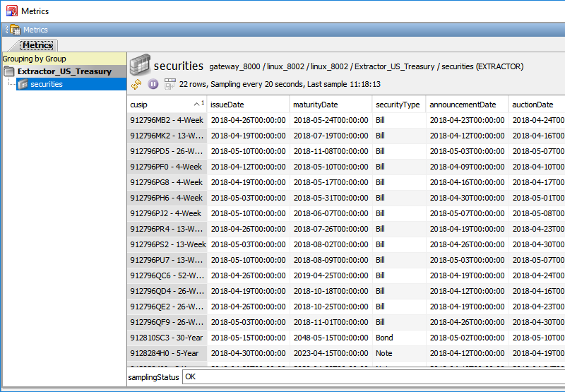
Task: Click the Extractor_US_Treasury folder icon
Action: [9, 71]
